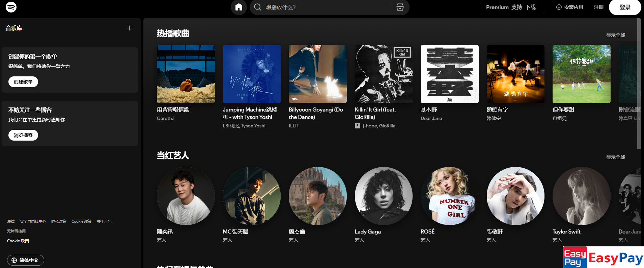Open the Billyeoon Goyangi cover art
Image resolution: width=644 pixels, height=268 pixels.
pos(318,74)
